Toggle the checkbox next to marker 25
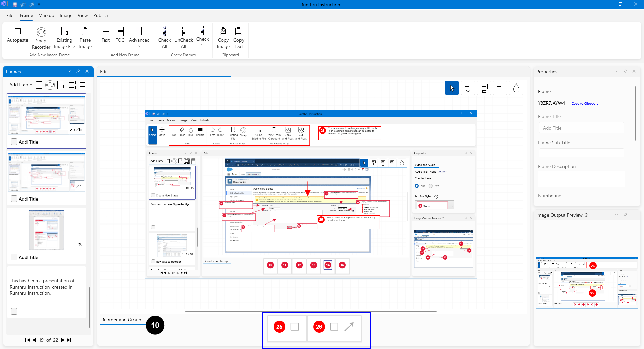644x349 pixels. coord(295,327)
